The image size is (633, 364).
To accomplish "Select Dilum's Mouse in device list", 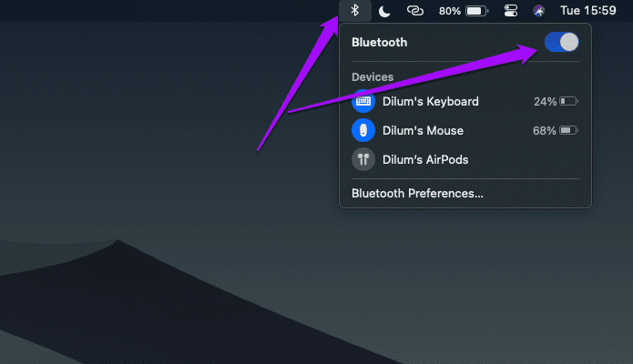I will point(465,130).
